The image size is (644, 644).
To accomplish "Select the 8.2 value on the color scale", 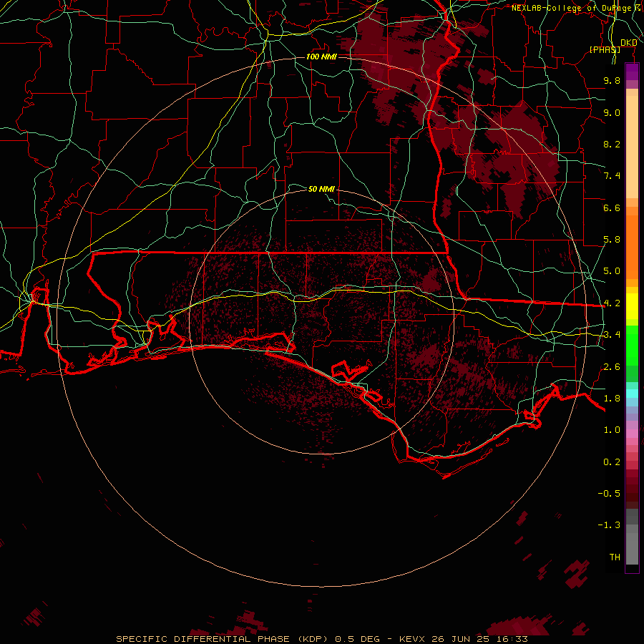I will click(612, 144).
